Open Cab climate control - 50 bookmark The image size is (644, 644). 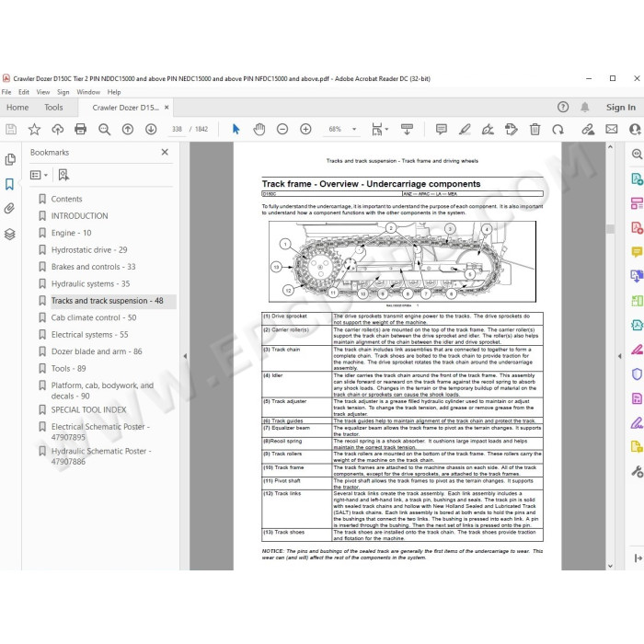pos(94,317)
